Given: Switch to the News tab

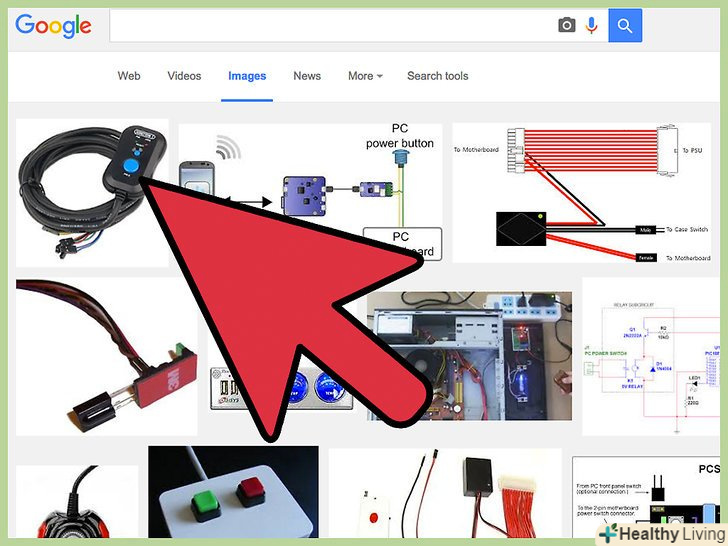Looking at the screenshot, I should (x=307, y=76).
